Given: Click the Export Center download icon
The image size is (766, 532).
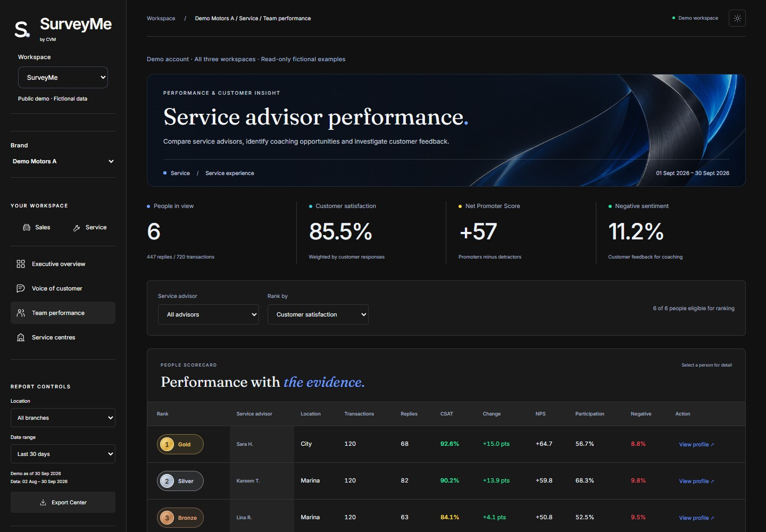Looking at the screenshot, I should (x=43, y=502).
